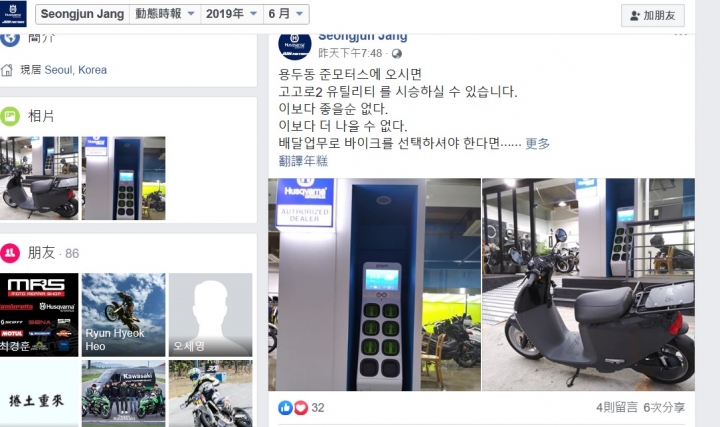720x427 pixels.
Task: Click the 加朋友 add friend button
Action: [652, 16]
